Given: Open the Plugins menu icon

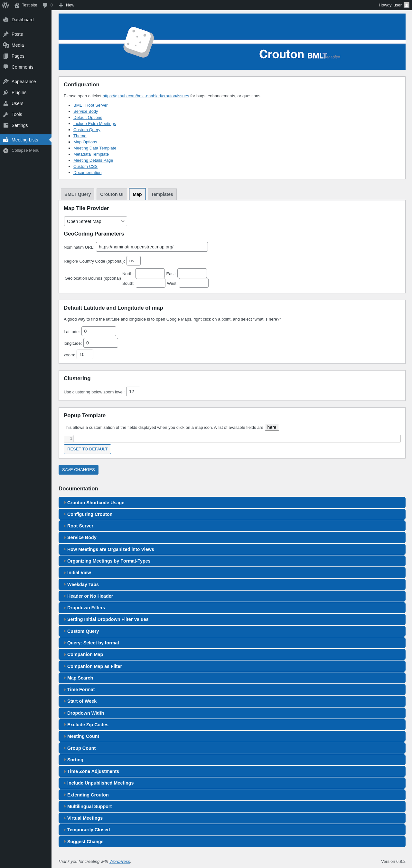Looking at the screenshot, I should pyautogui.click(x=6, y=92).
